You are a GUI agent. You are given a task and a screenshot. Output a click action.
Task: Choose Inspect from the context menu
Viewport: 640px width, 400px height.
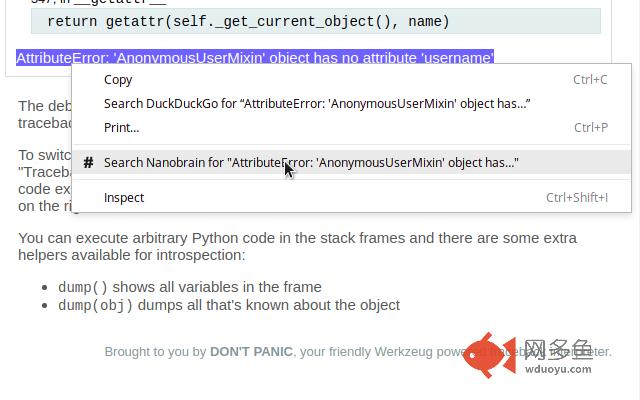[x=124, y=198]
